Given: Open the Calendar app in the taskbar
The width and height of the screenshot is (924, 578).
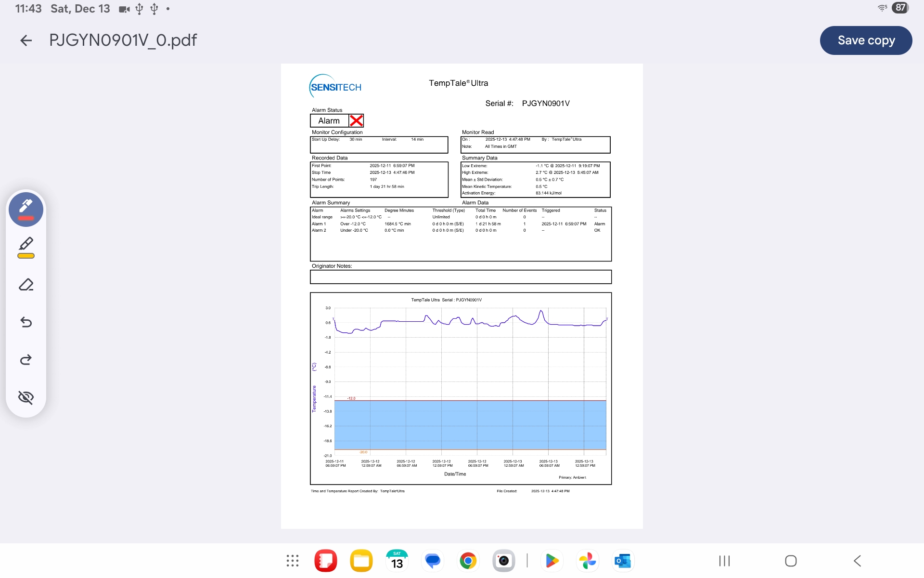Looking at the screenshot, I should (x=397, y=561).
